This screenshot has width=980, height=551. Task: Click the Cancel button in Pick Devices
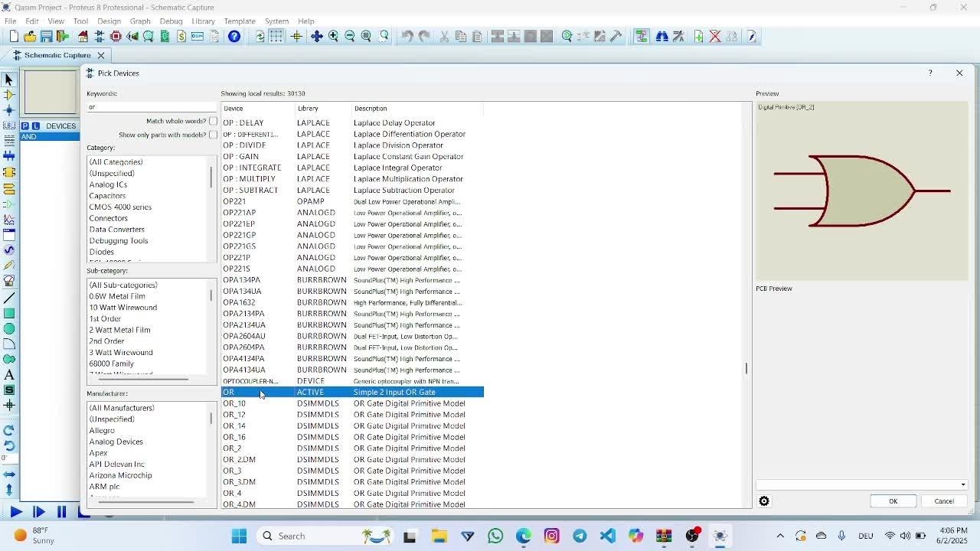pos(943,501)
